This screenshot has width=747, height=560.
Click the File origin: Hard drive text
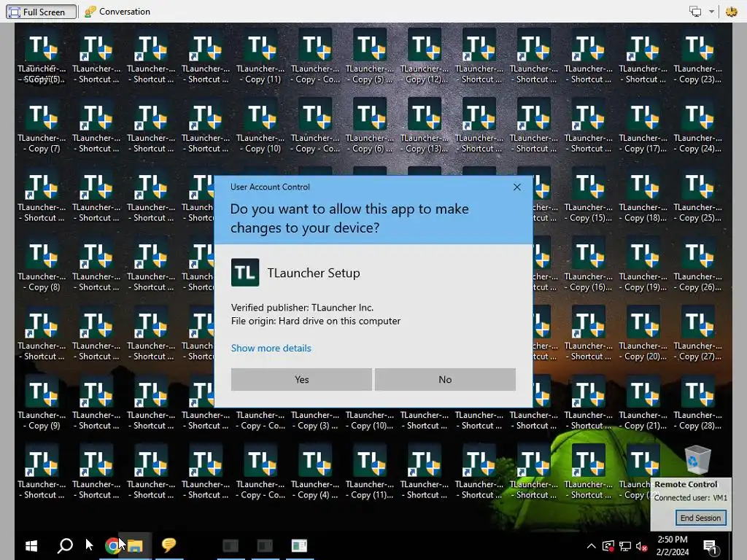pyautogui.click(x=315, y=321)
